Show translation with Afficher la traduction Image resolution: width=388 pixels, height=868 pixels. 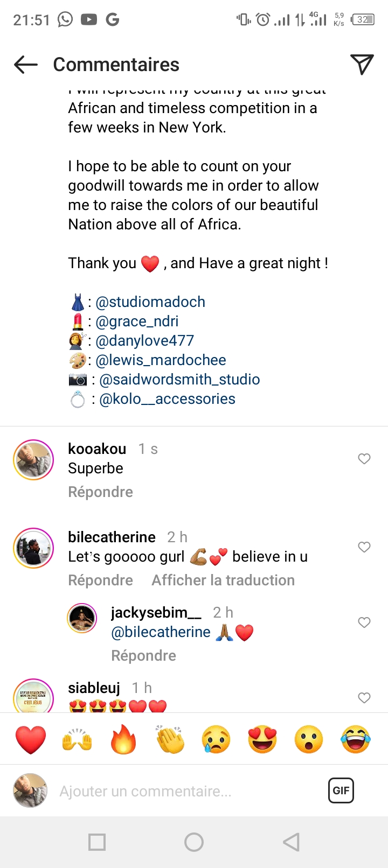[x=223, y=580]
